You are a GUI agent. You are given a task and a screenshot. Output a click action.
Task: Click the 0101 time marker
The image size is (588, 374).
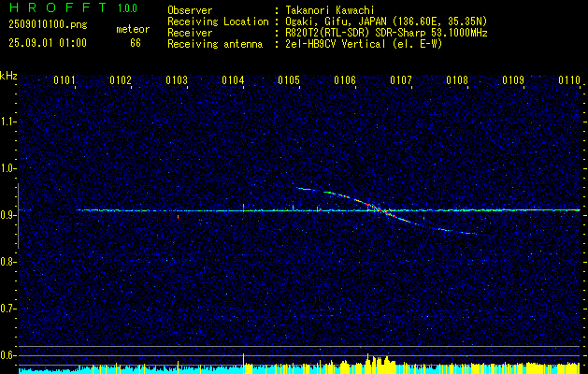pos(65,80)
